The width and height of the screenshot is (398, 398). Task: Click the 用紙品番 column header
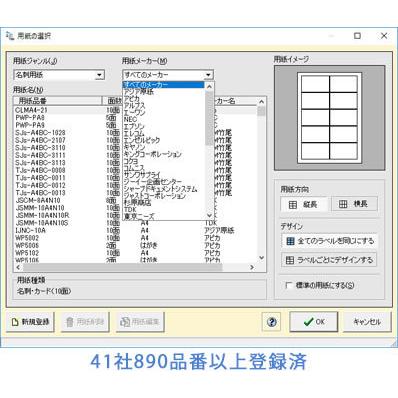pyautogui.click(x=57, y=101)
